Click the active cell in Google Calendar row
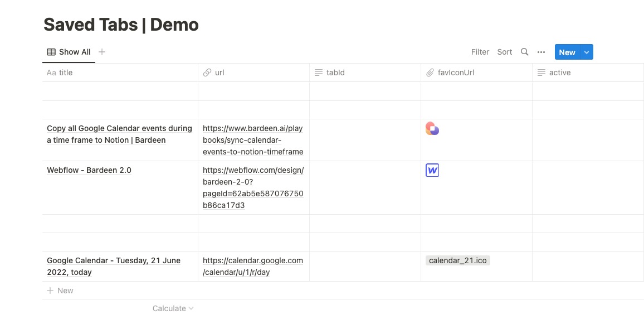The width and height of the screenshot is (644, 329). click(x=588, y=266)
